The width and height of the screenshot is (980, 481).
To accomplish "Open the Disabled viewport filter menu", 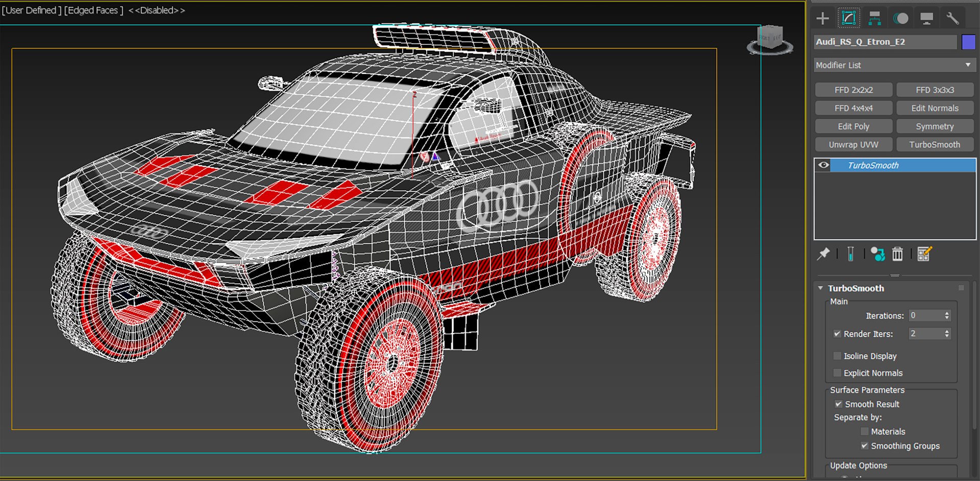I will point(157,10).
